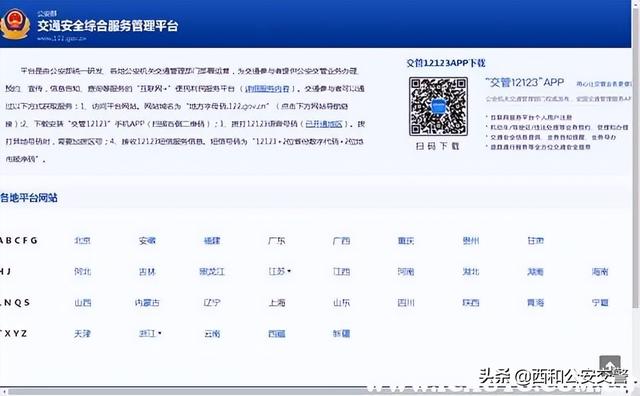Expand the dropdown marker next to 浙江
Viewport: 640px width, 396px height.
click(x=160, y=333)
